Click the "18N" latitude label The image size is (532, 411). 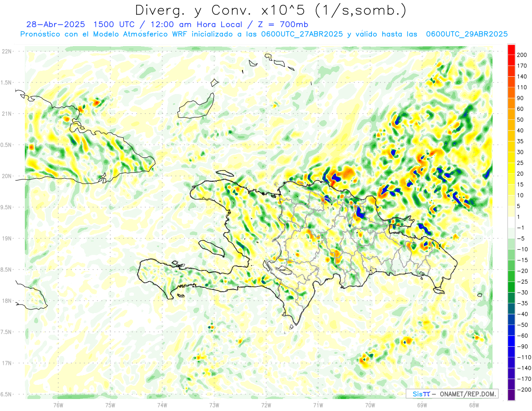pos(7,301)
